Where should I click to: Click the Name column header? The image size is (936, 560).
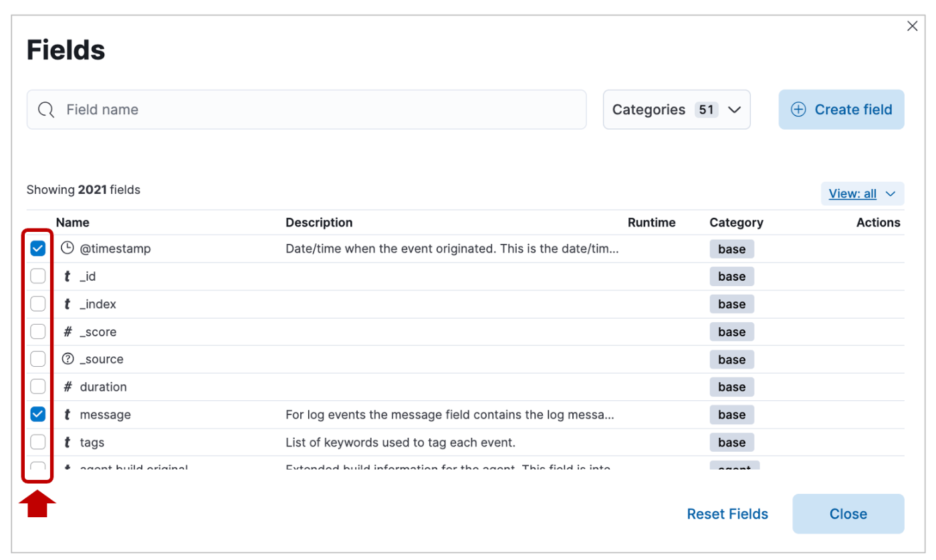coord(72,223)
